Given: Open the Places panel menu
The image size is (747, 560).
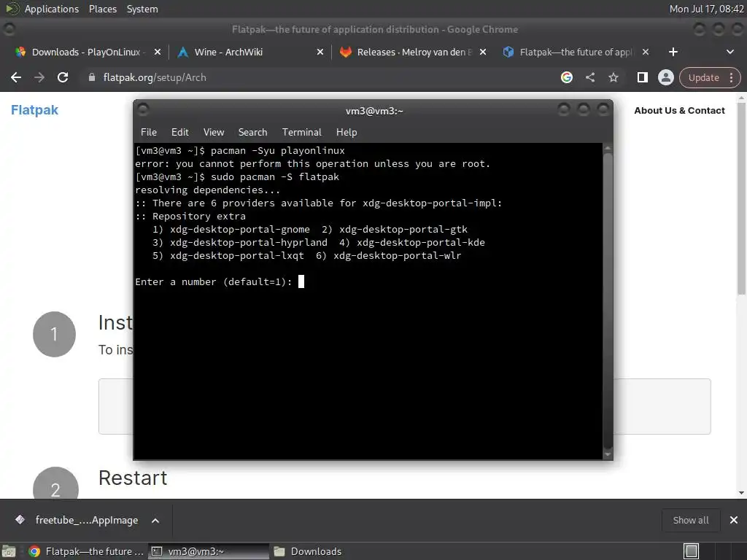Looking at the screenshot, I should [x=102, y=9].
